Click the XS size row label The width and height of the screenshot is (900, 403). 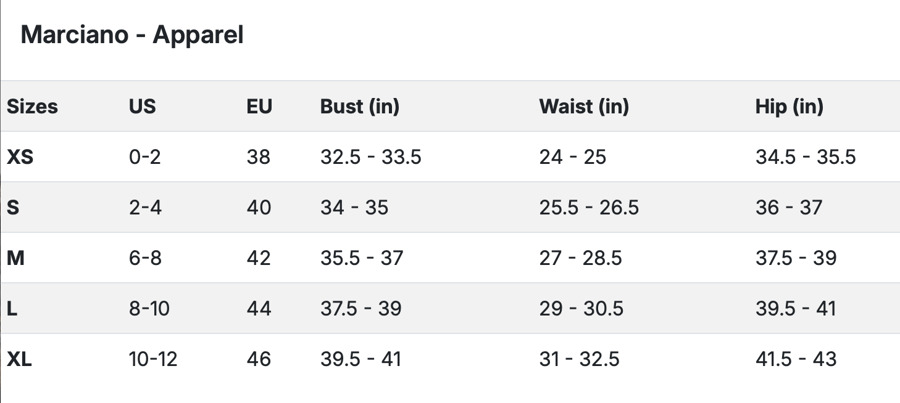click(x=20, y=157)
